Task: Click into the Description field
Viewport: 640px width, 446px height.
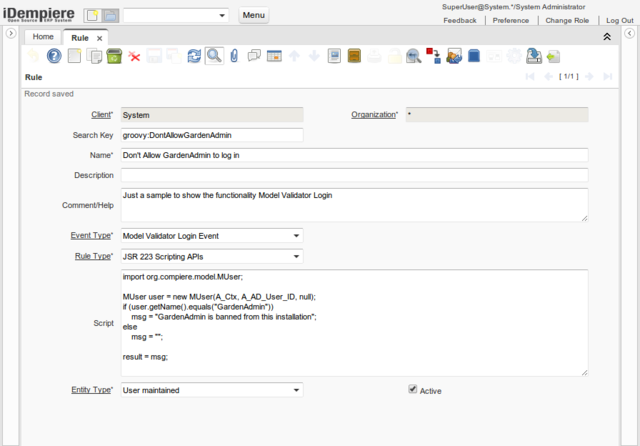Action: click(354, 176)
